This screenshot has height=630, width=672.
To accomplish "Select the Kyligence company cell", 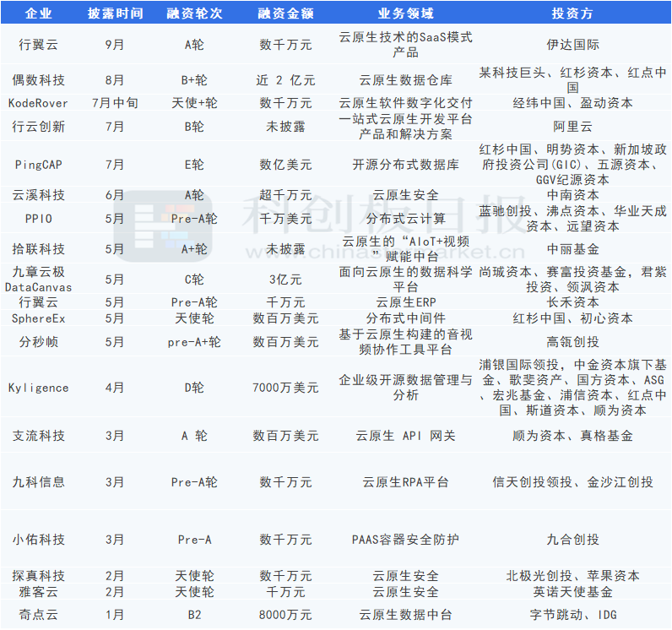I will pyautogui.click(x=39, y=388).
